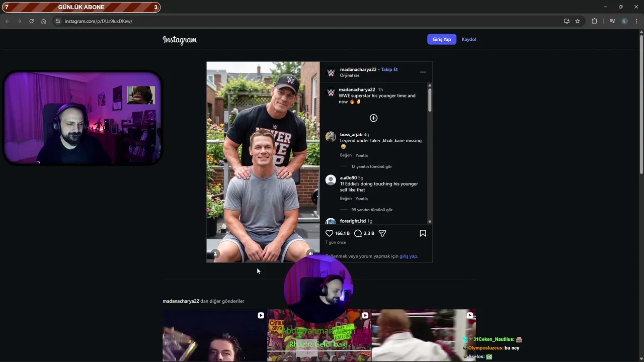This screenshot has width=644, height=362.
Task: Click Orijinal ses audio link
Action: tap(350, 75)
